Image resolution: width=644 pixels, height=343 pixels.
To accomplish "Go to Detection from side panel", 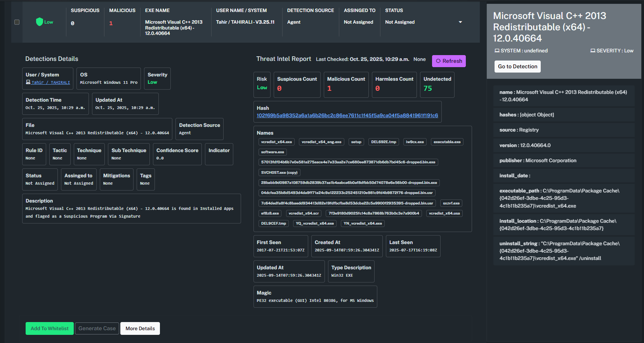I will click(517, 66).
